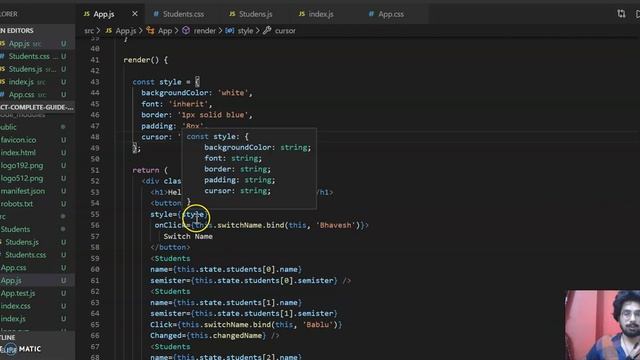Click the 'return (' statement
Image resolution: width=640 pixels, height=360 pixels.
(x=150, y=170)
